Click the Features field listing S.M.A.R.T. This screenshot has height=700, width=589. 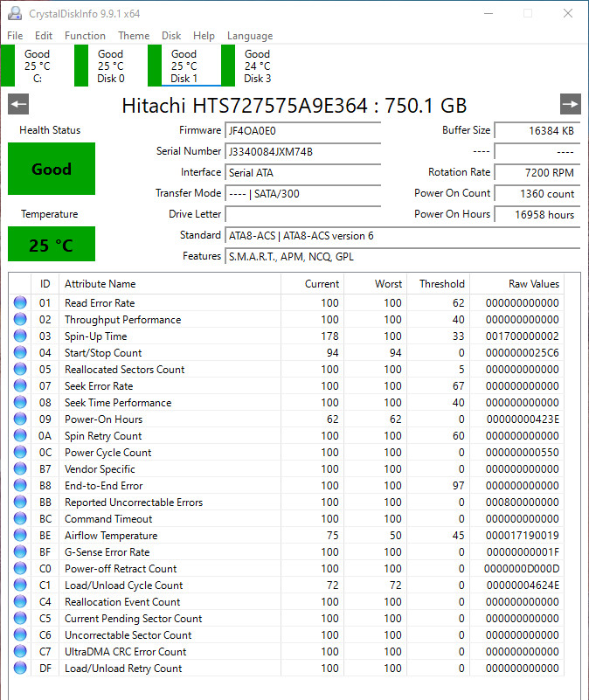click(402, 257)
